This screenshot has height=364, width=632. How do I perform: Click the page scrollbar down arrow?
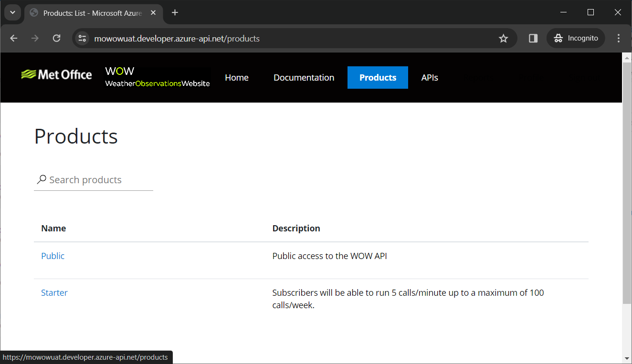(x=627, y=358)
